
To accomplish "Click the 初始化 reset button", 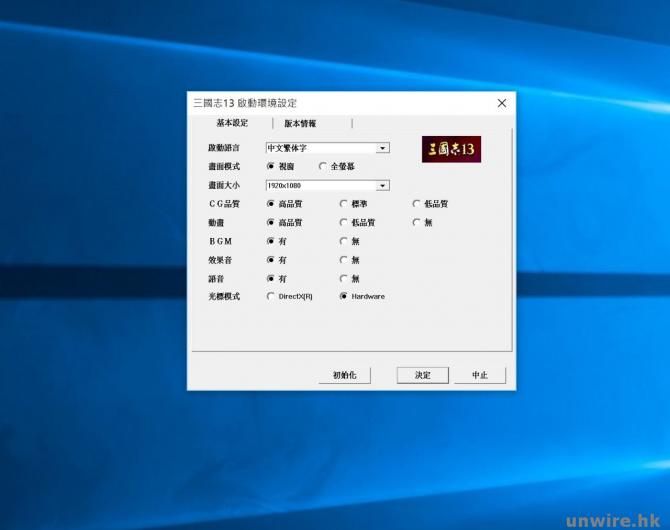I will 344,375.
